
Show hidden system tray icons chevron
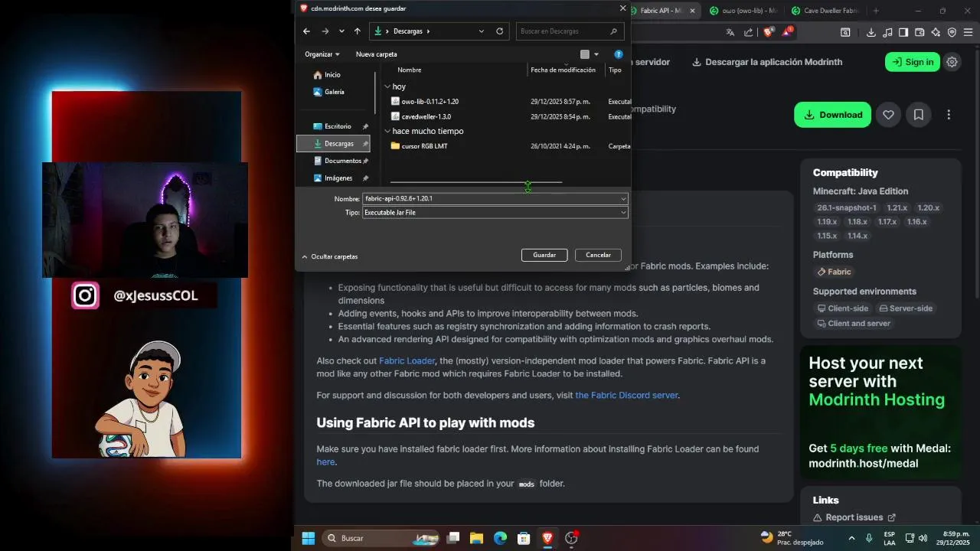click(x=851, y=538)
